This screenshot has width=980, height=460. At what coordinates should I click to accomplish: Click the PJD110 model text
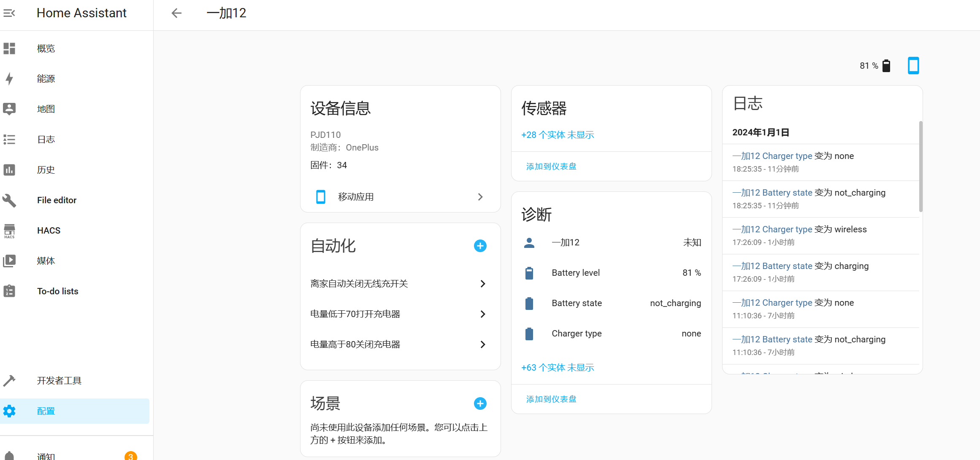click(x=325, y=135)
